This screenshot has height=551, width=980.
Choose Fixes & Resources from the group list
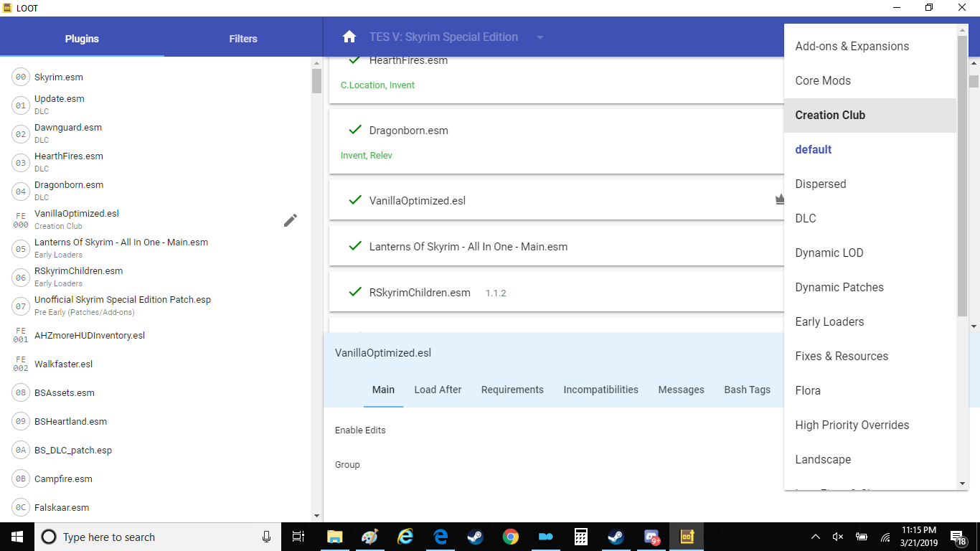pos(870,357)
